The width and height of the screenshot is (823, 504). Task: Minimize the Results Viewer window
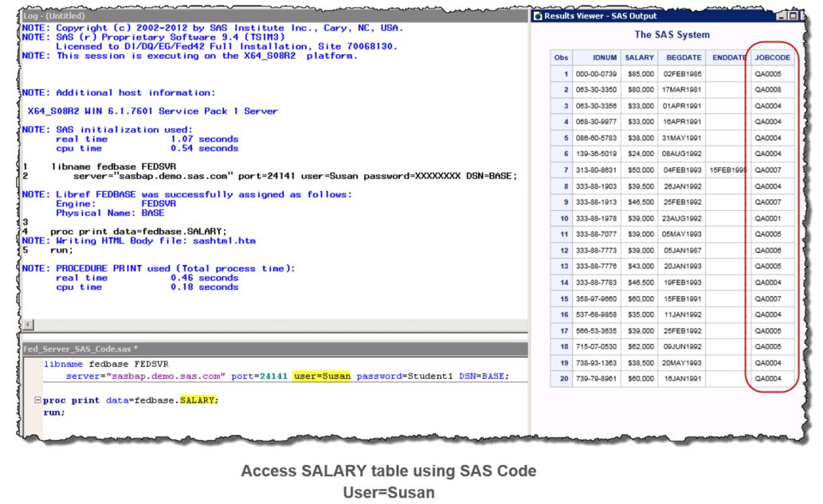point(782,15)
